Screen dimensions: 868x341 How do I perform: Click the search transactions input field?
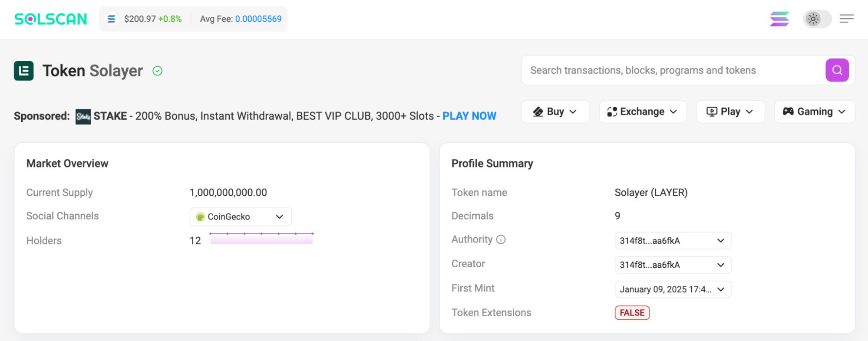(x=673, y=70)
